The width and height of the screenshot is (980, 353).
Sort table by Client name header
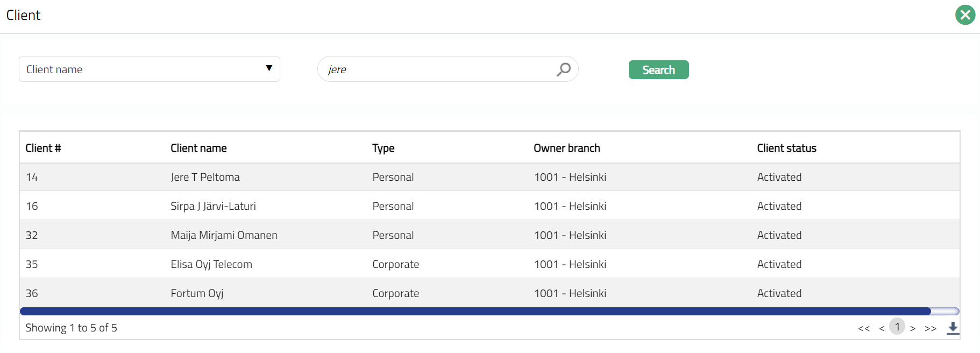coord(198,148)
